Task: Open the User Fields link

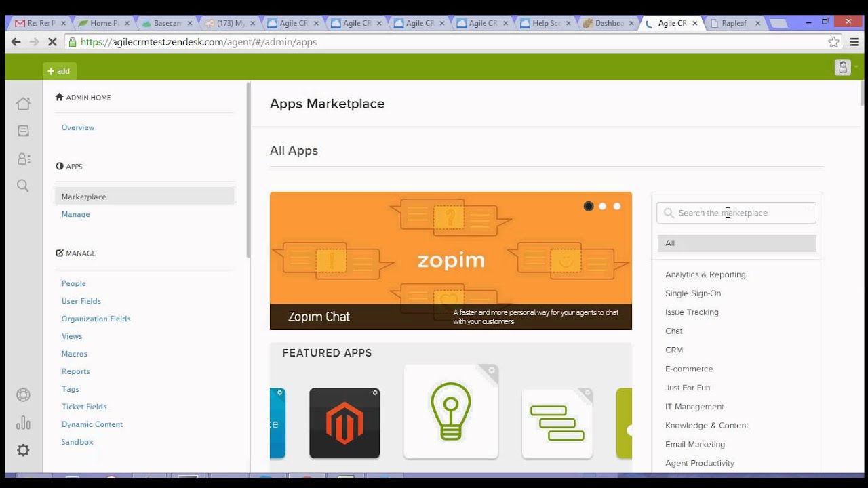Action: 81,301
